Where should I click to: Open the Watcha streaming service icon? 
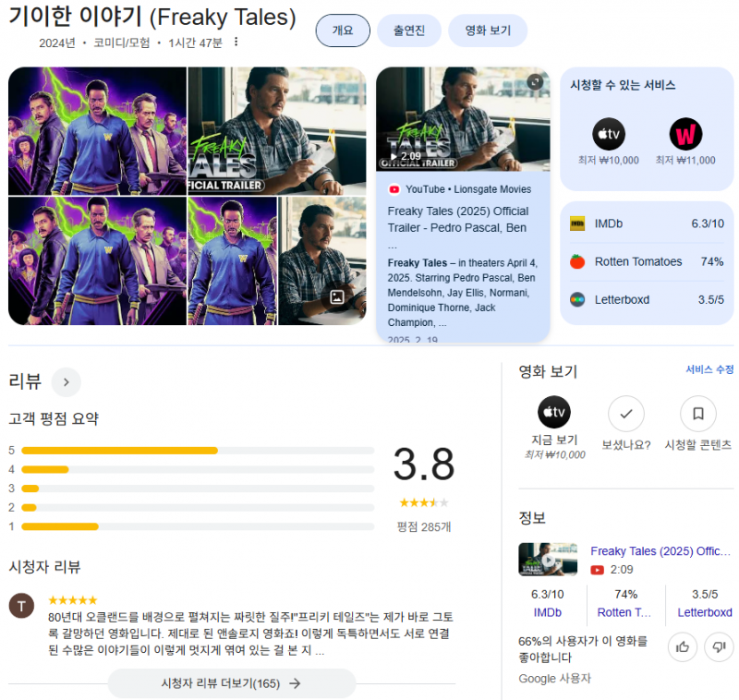(685, 134)
